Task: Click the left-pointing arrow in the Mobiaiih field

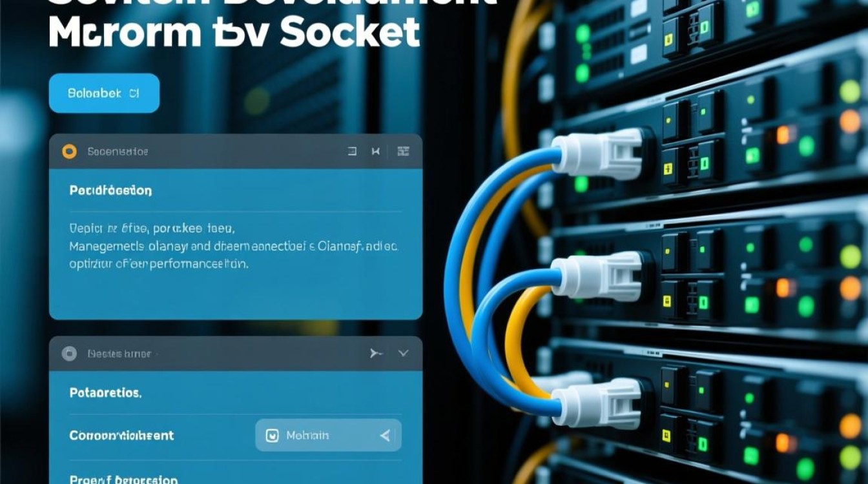Action: [x=385, y=436]
